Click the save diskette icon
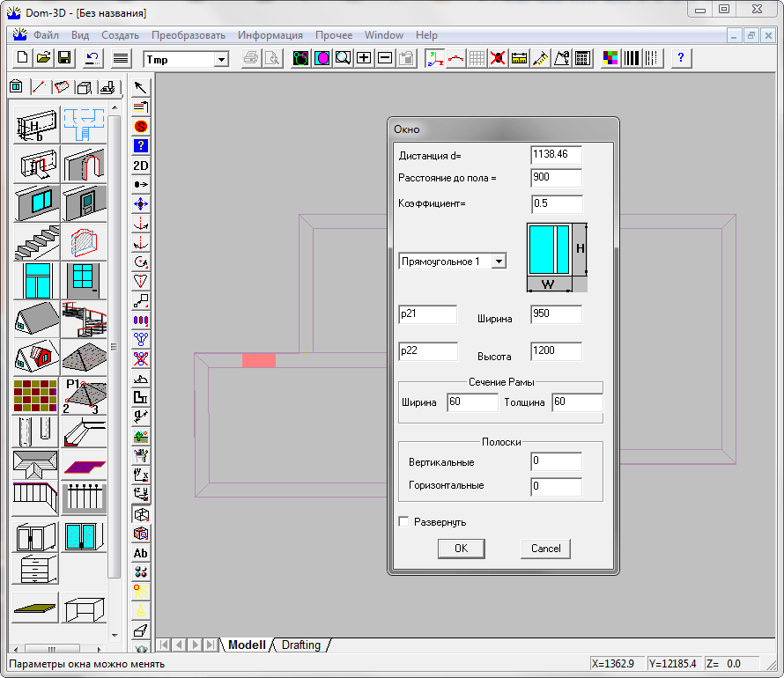Screen dimensions: 784x678 pyautogui.click(x=64, y=59)
